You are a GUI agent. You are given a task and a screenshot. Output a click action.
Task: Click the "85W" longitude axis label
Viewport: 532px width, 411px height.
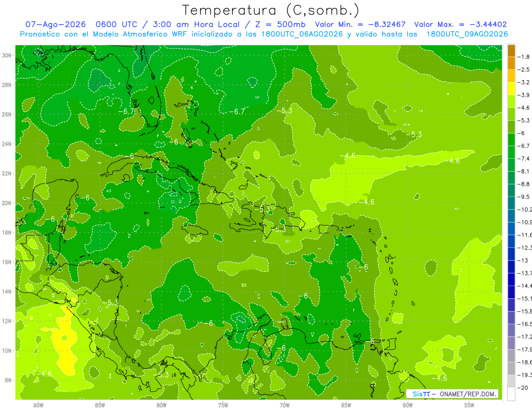(x=100, y=405)
